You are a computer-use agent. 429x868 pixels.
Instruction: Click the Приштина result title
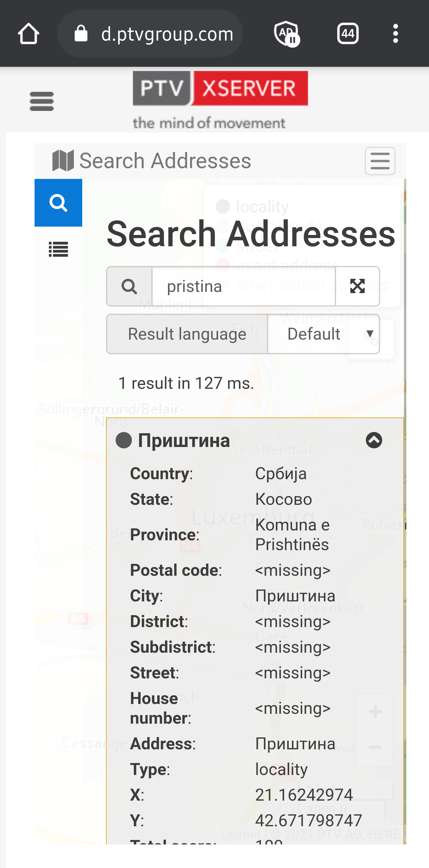[184, 440]
